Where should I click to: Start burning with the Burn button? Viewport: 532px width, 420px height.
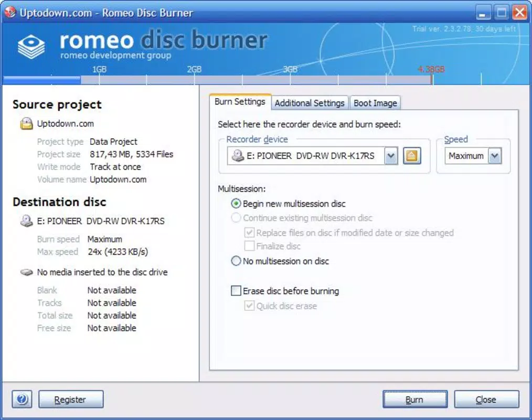[x=414, y=400]
